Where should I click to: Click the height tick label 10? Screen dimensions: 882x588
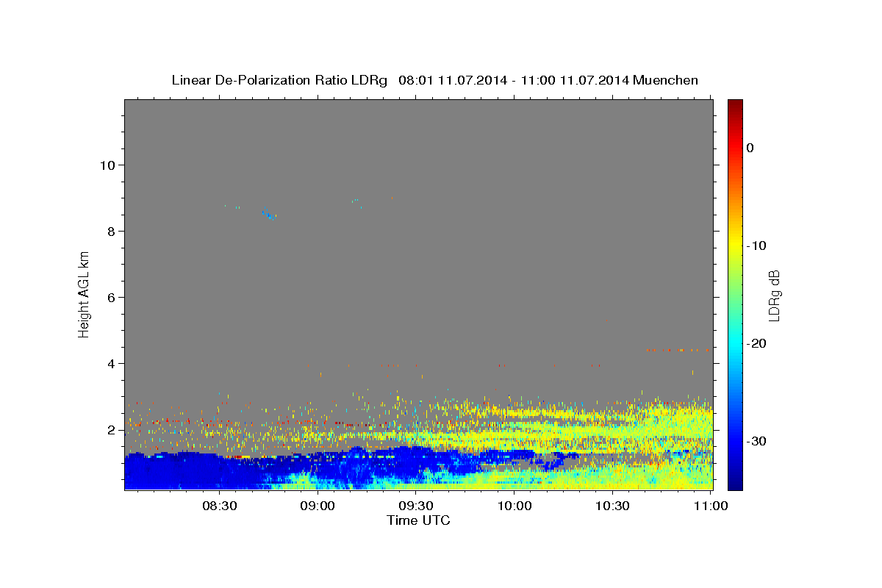click(x=107, y=165)
